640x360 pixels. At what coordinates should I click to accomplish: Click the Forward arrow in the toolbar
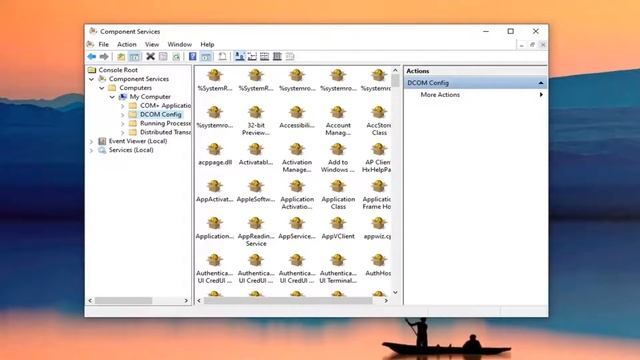(x=104, y=56)
